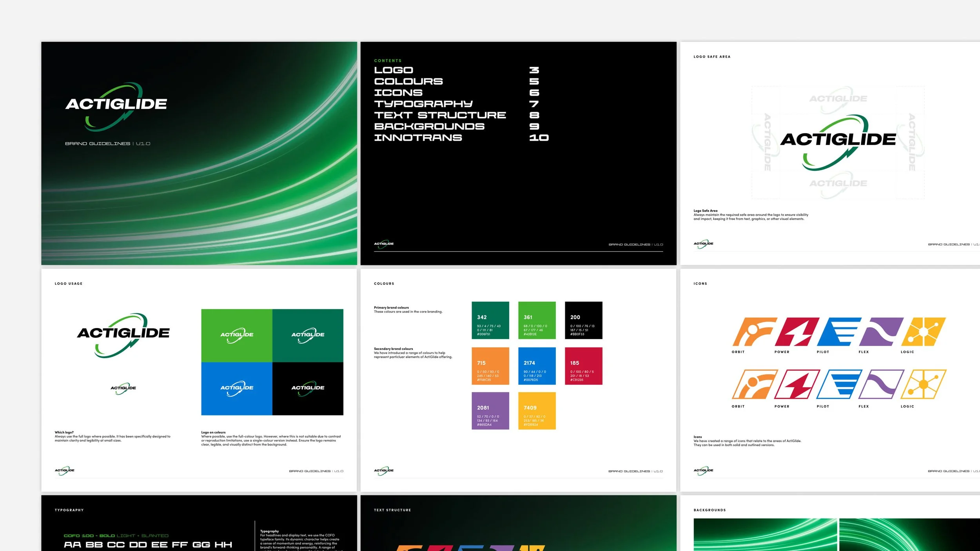Viewport: 980px width, 551px height.
Task: Click the COLOURS entry in the contents list
Action: coord(408,82)
